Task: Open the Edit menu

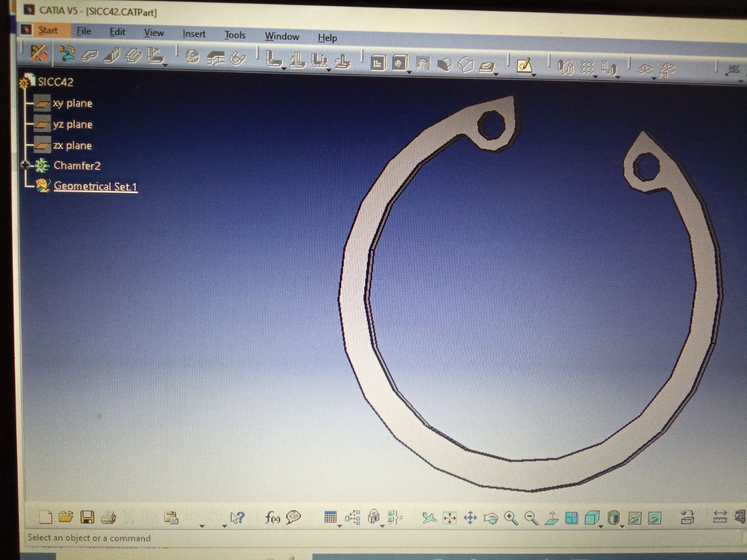Action: [x=117, y=32]
